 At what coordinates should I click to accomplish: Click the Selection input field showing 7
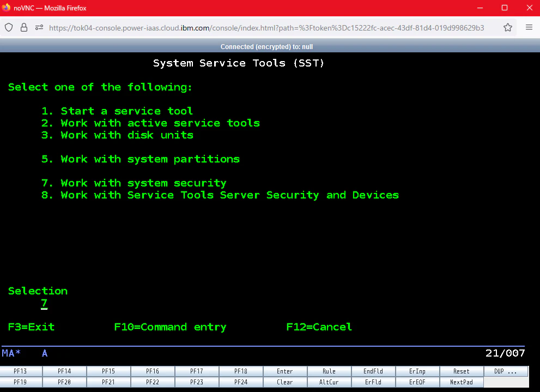[x=44, y=304]
